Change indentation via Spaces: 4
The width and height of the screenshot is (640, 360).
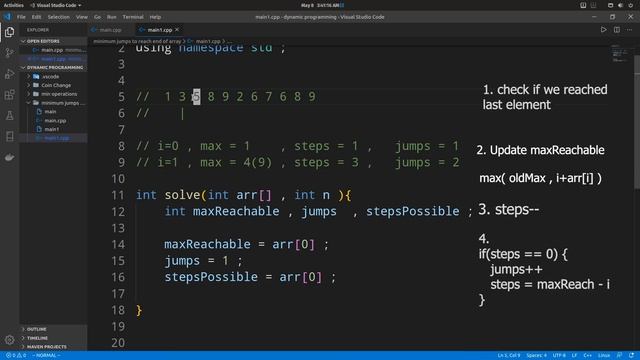pos(536,356)
